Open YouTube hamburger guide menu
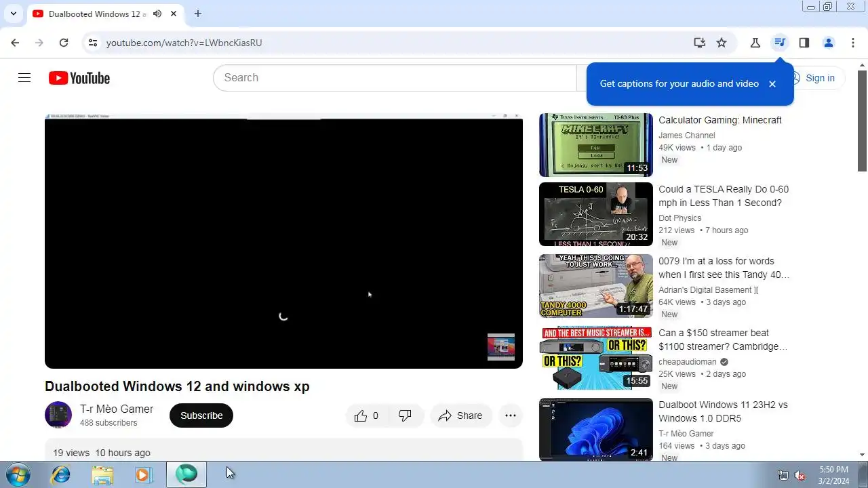 coord(24,78)
